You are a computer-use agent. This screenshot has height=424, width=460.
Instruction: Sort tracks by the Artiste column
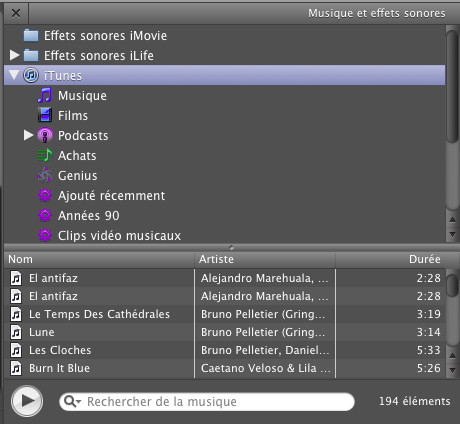click(x=265, y=259)
